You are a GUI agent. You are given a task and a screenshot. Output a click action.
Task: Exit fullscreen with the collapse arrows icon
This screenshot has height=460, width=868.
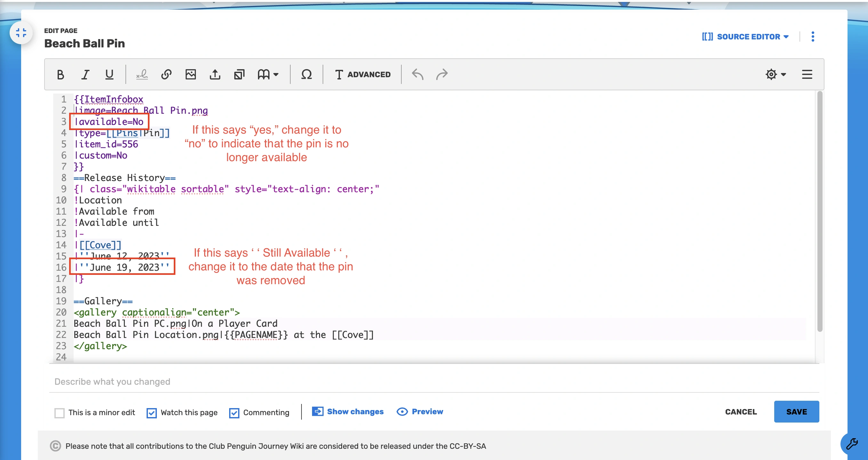point(21,33)
